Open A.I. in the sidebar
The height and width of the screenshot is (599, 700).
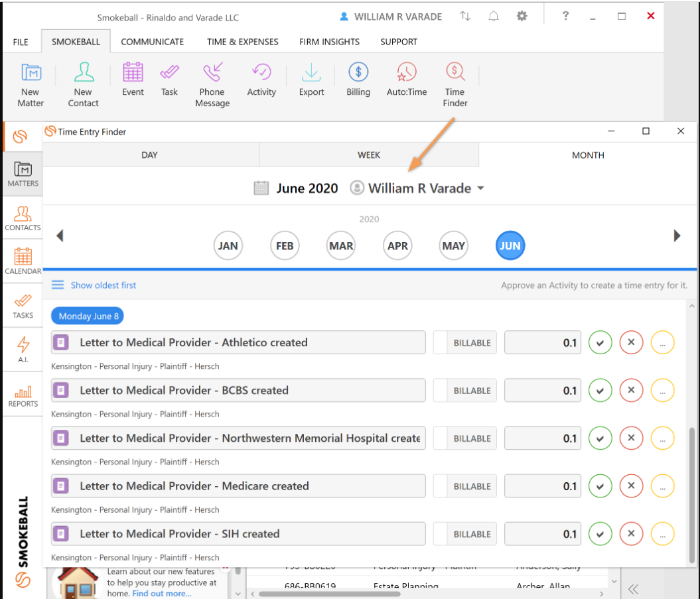pyautogui.click(x=23, y=350)
